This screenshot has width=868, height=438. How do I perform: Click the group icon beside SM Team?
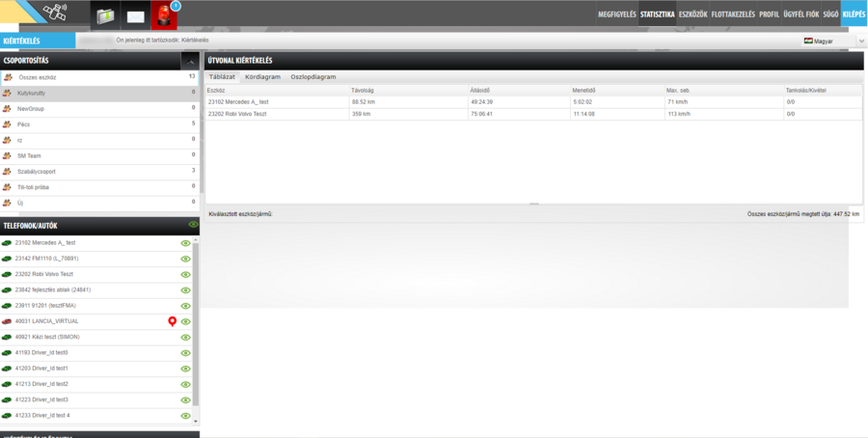point(8,155)
